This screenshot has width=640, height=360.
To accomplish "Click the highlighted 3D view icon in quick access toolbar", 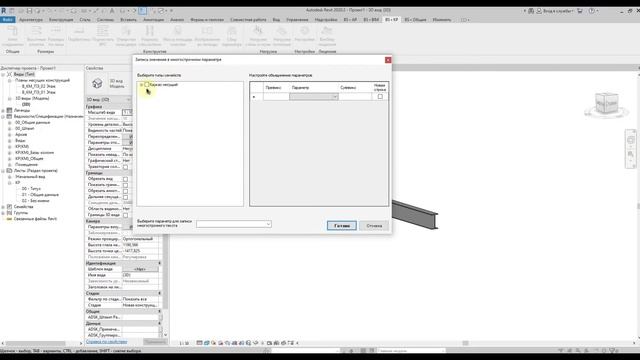I will [142, 11].
